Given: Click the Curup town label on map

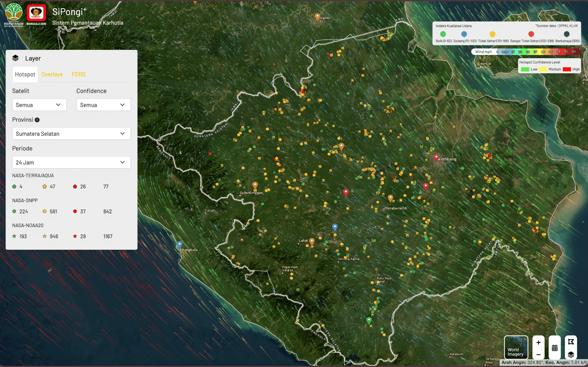Looking at the screenshot, I should (210, 211).
